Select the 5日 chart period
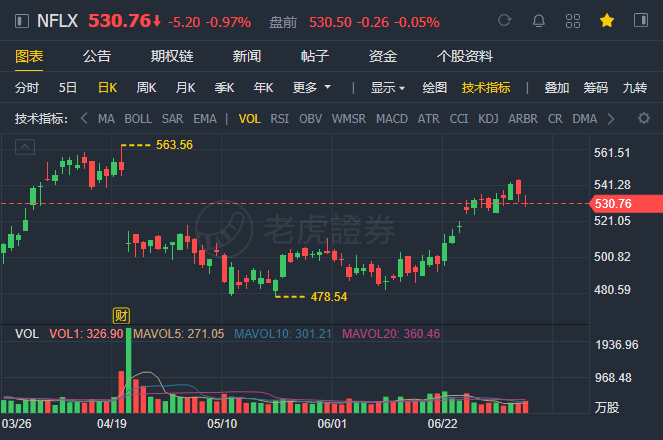 point(68,88)
